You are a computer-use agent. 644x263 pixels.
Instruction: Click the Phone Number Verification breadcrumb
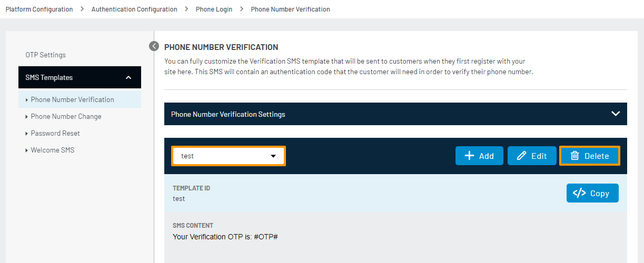290,9
